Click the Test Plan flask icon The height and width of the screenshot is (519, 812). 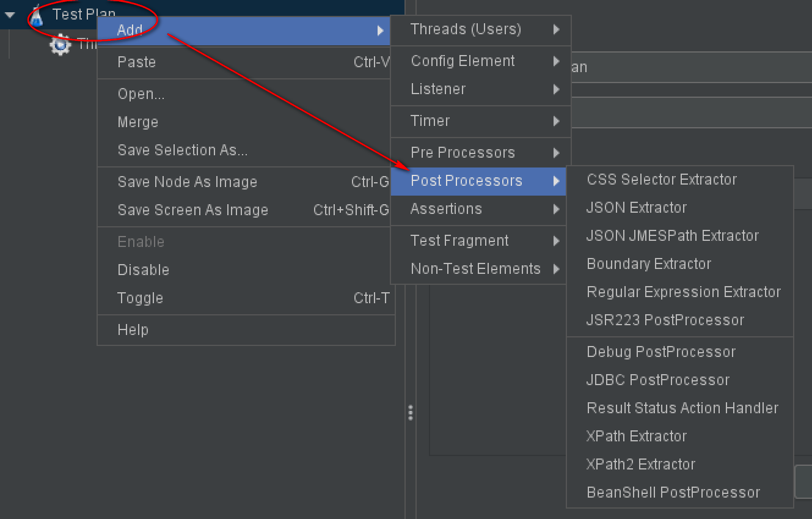37,15
